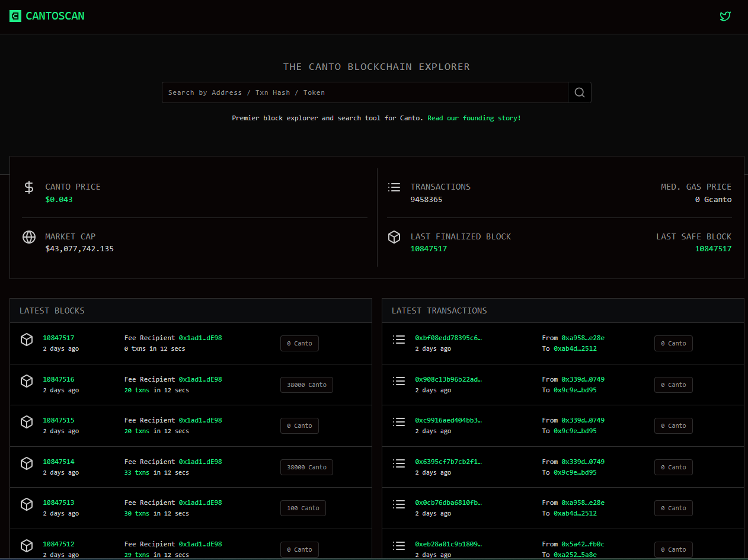Click the list icon beside transaction 0x6395cf7b7cb2f1
This screenshot has width=748, height=560.
tap(399, 463)
